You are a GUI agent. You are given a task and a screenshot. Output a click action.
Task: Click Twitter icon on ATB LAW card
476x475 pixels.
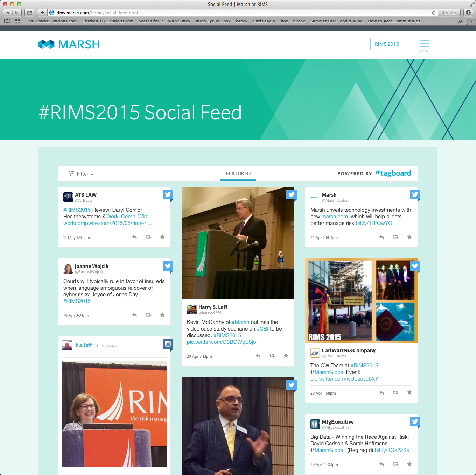(x=168, y=195)
